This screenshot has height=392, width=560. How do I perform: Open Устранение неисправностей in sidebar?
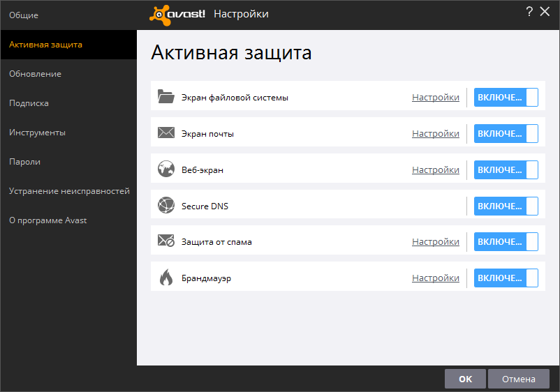tap(68, 191)
